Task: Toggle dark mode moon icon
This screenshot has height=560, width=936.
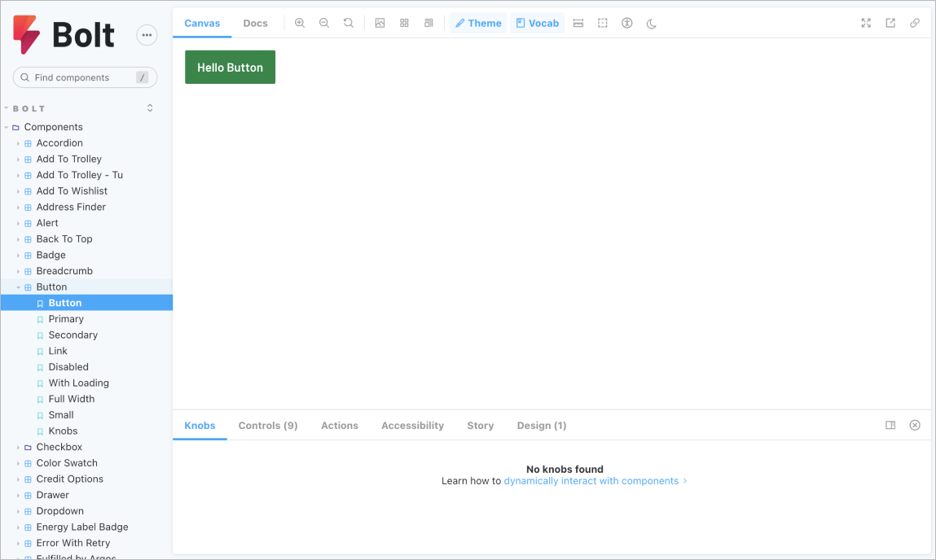Action: click(x=652, y=24)
